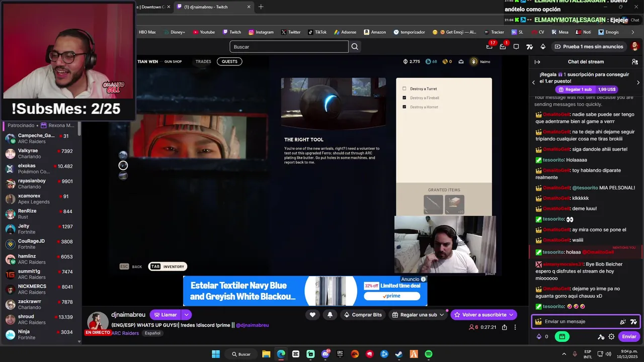Open a new browser tab
This screenshot has height=362, width=644.
[x=261, y=7]
